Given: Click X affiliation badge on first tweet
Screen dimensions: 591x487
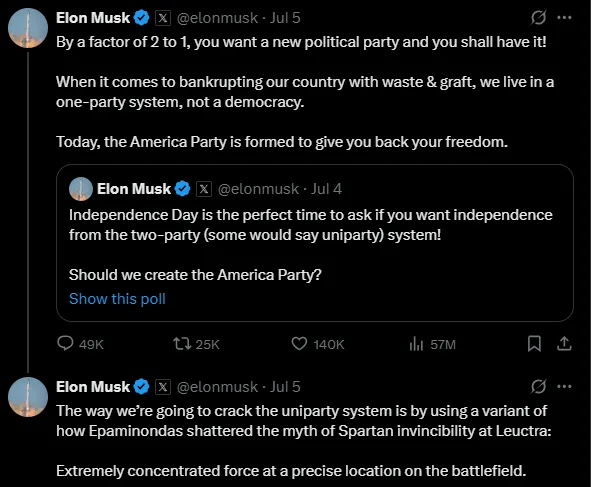Looking at the screenshot, I should [x=163, y=18].
